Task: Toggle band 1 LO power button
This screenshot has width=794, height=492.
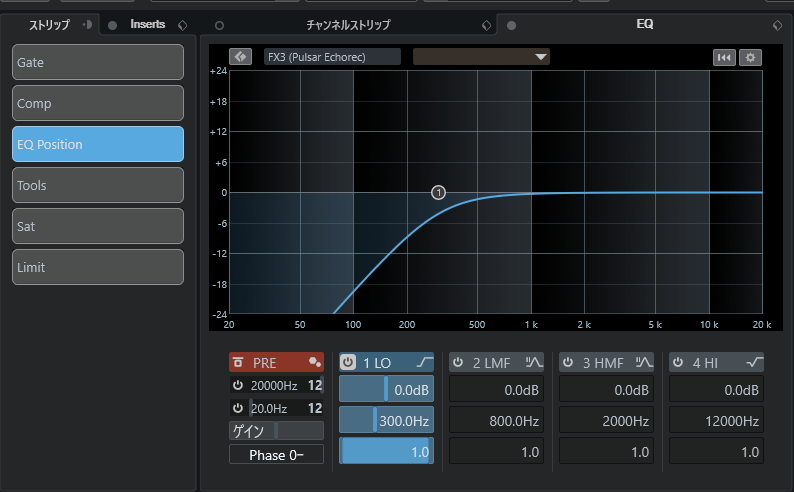Action: pos(348,362)
